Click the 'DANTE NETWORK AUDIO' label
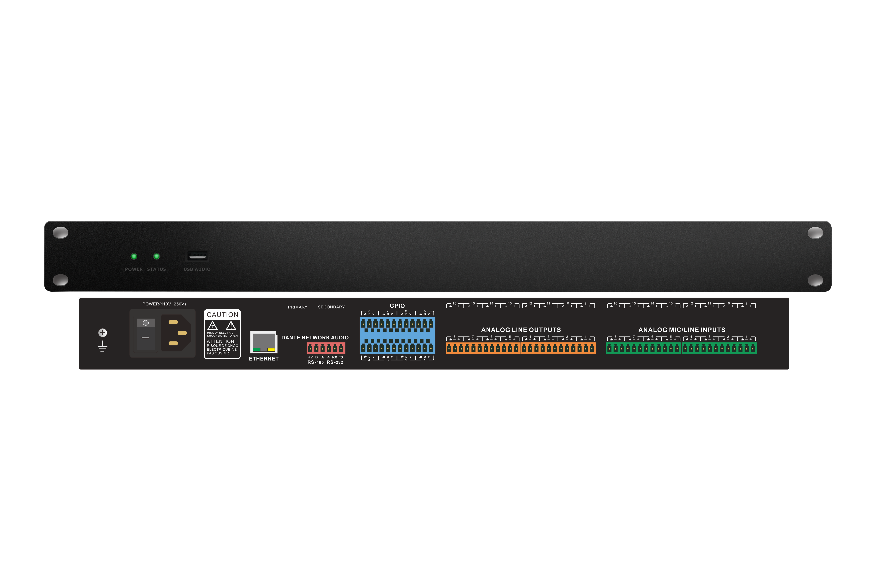Screen dimensions: 882x588 315,338
